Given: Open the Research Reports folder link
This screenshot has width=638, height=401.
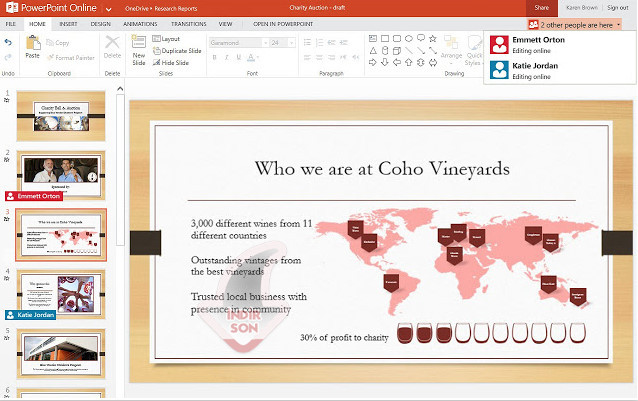Looking at the screenshot, I should coord(176,8).
